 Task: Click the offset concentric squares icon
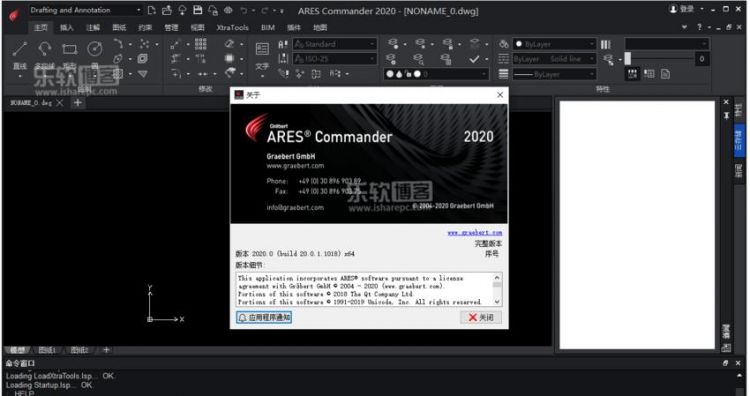(143, 59)
